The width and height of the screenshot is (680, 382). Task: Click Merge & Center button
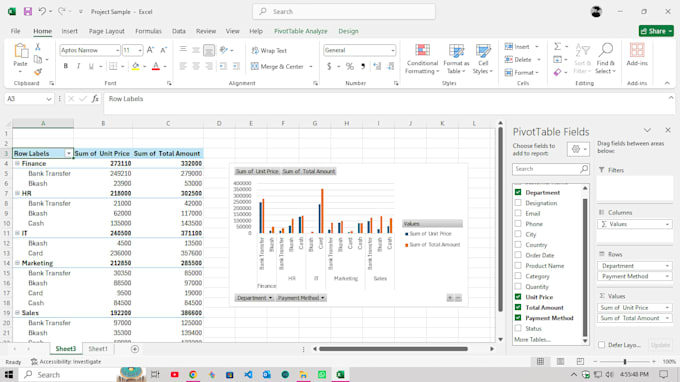[278, 66]
